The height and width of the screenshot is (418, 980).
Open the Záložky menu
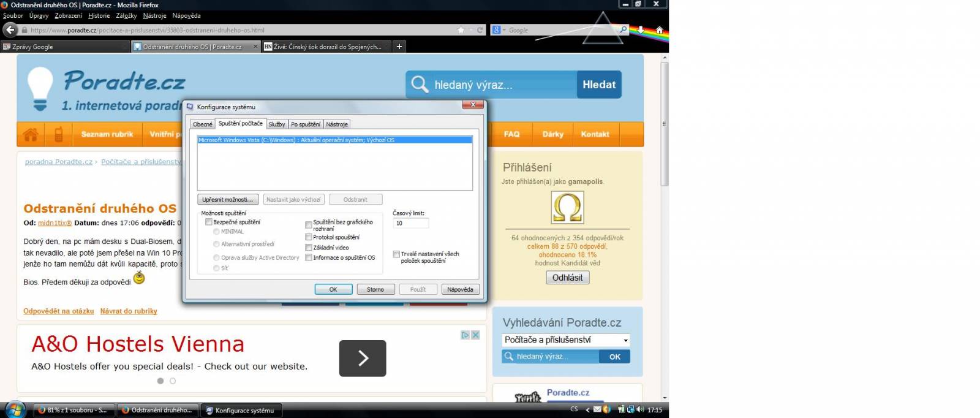point(126,16)
